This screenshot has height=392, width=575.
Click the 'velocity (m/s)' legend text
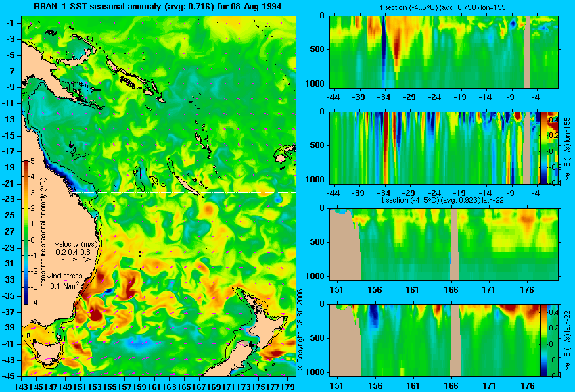(x=76, y=244)
